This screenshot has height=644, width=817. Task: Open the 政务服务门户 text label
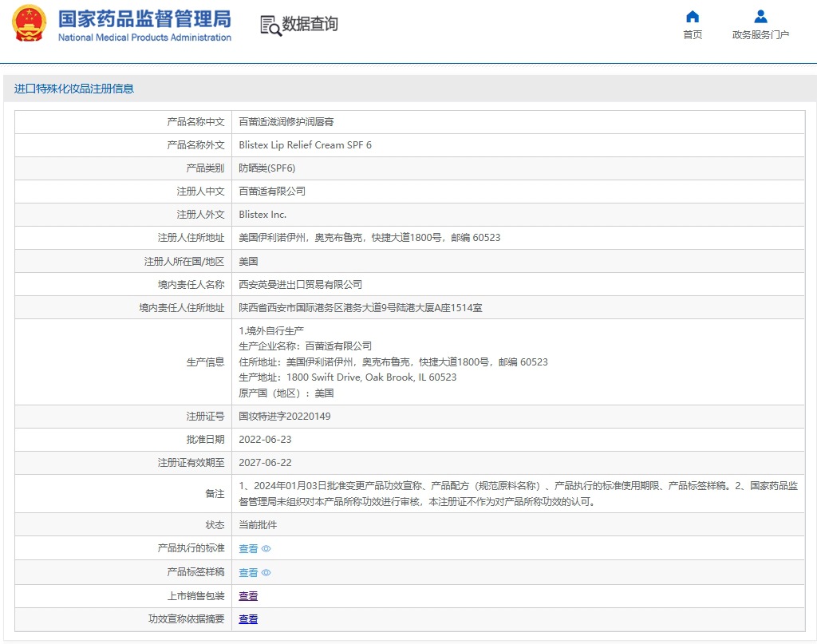pyautogui.click(x=760, y=35)
